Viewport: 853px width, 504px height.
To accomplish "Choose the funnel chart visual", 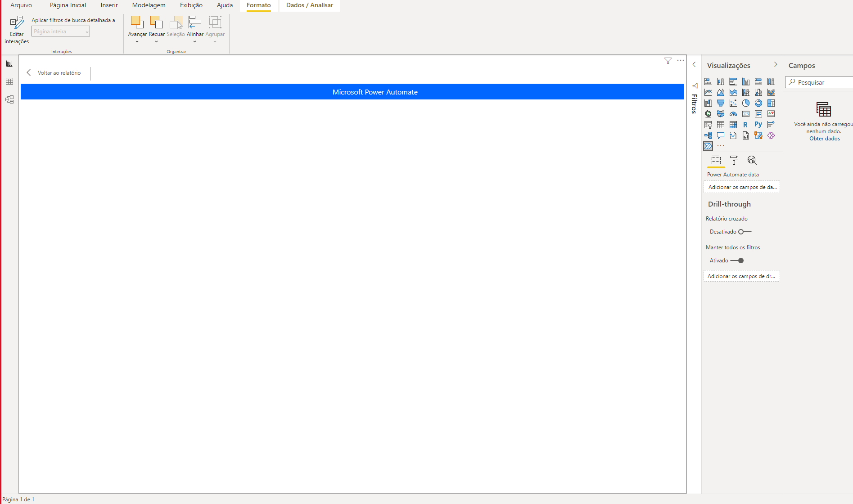I will (x=721, y=103).
